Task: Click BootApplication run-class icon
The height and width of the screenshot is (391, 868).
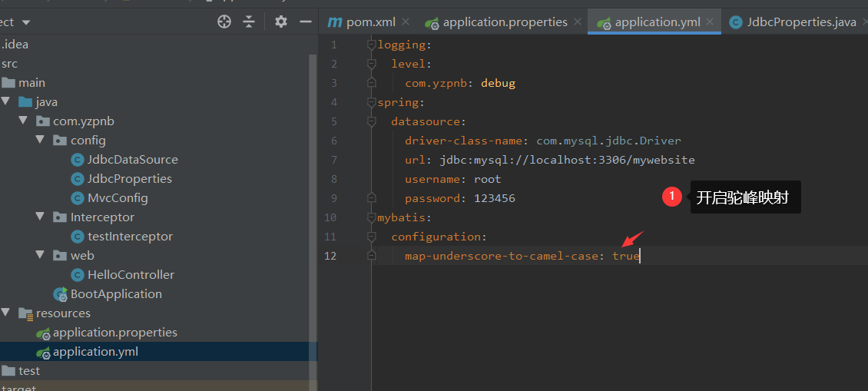Action: [60, 294]
